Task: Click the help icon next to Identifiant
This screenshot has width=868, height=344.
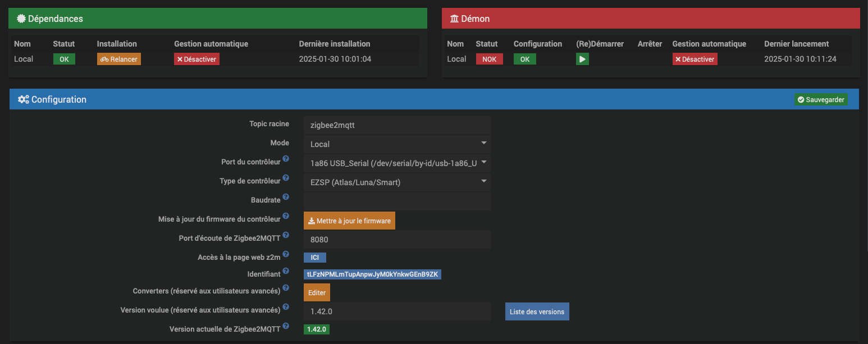Action: 286,272
